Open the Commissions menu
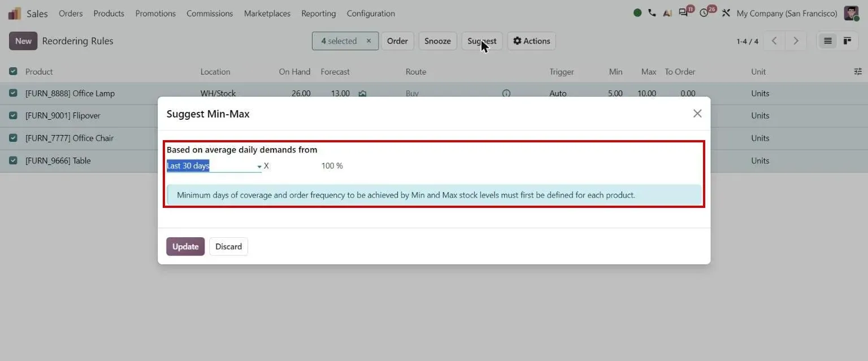Viewport: 868px width, 361px height. click(210, 13)
